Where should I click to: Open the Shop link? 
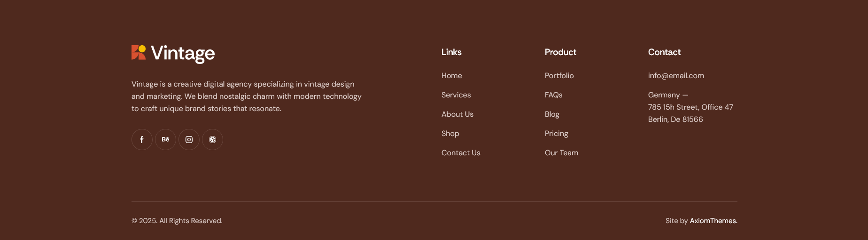click(450, 134)
